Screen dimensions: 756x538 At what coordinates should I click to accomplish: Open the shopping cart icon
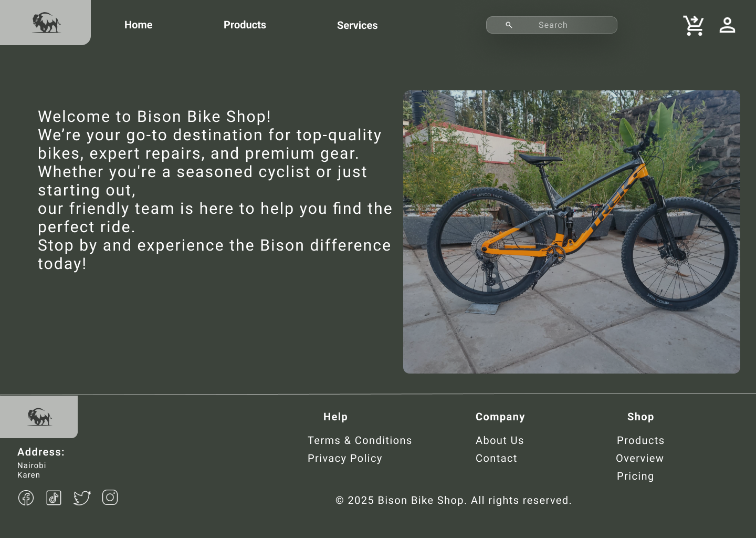click(693, 25)
